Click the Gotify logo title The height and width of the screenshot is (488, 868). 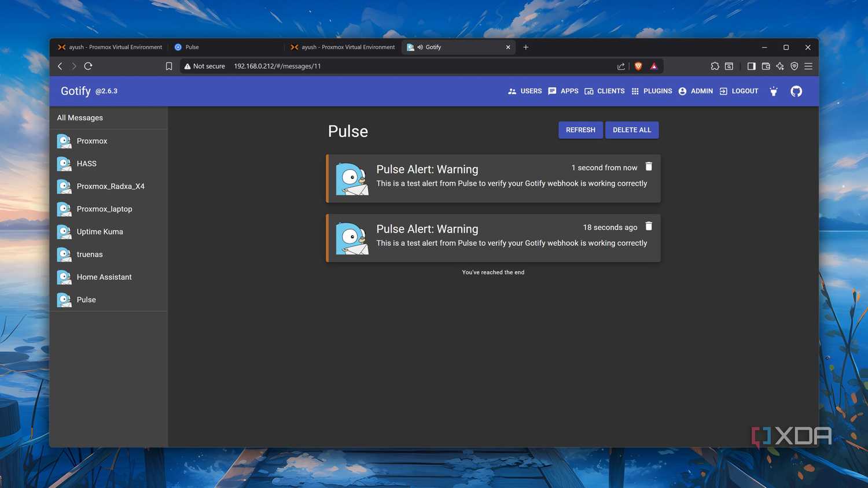click(76, 91)
